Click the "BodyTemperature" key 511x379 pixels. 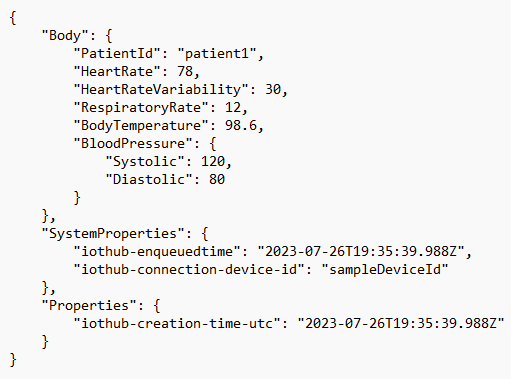click(x=141, y=125)
